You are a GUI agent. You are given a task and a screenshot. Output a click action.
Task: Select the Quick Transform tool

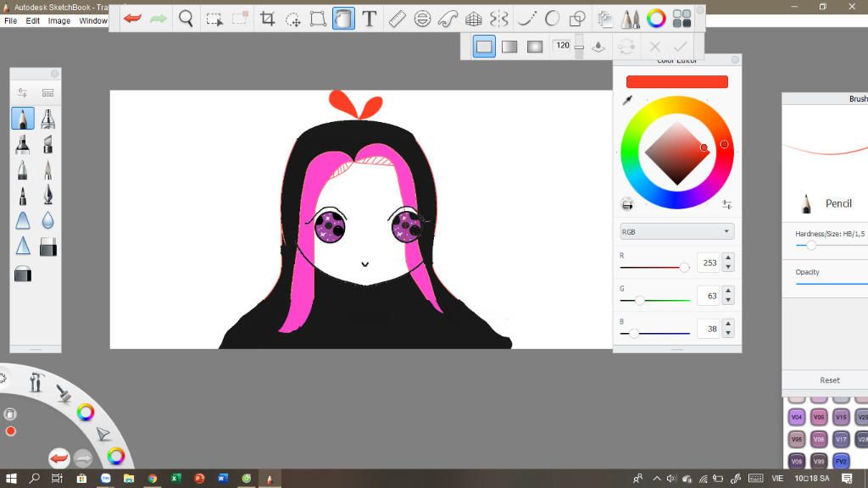click(292, 19)
